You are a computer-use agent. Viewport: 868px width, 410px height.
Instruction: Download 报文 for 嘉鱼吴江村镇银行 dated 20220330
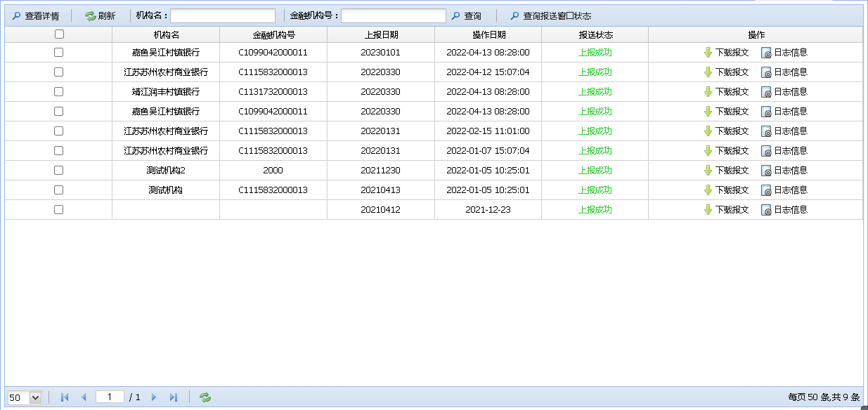[x=726, y=111]
